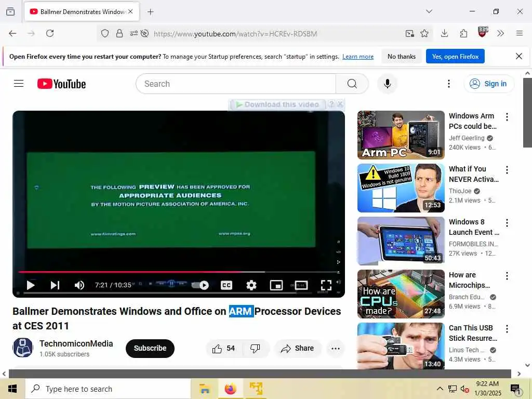This screenshot has width=532, height=399.
Task: Open video settings gear
Action: coord(251,285)
